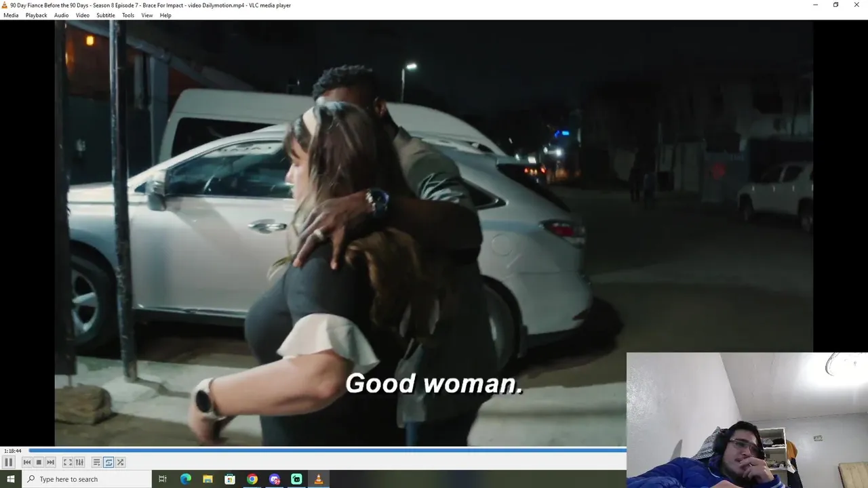The image size is (868, 488).
Task: Close the VLC media player window
Action: [x=856, y=5]
